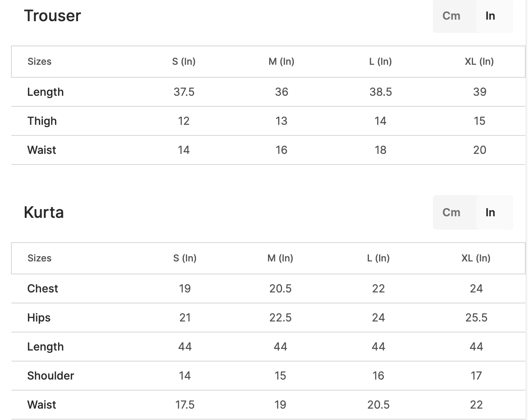The width and height of the screenshot is (528, 420).
Task: Click Kurta Waist S value 17.5
Action: tap(185, 405)
